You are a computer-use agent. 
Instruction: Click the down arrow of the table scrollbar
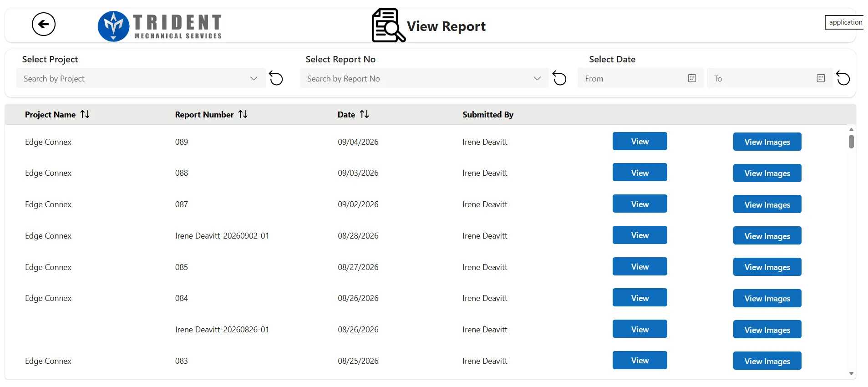(x=851, y=374)
